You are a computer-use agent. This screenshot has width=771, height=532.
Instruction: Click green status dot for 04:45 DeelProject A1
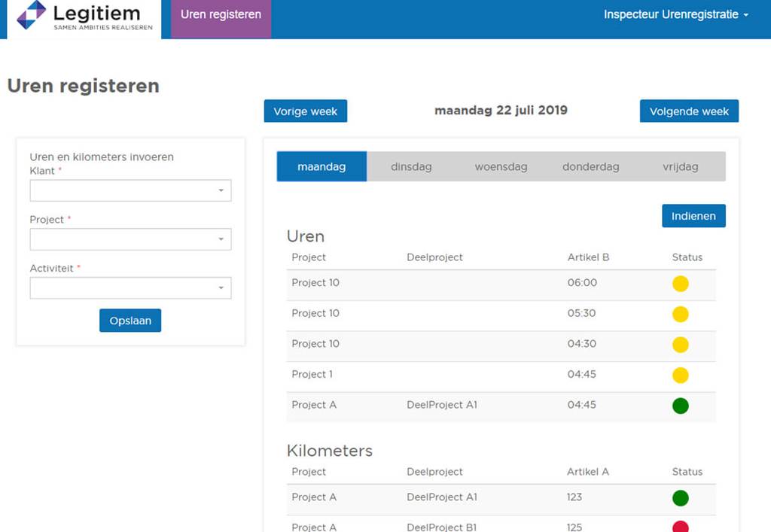click(680, 406)
